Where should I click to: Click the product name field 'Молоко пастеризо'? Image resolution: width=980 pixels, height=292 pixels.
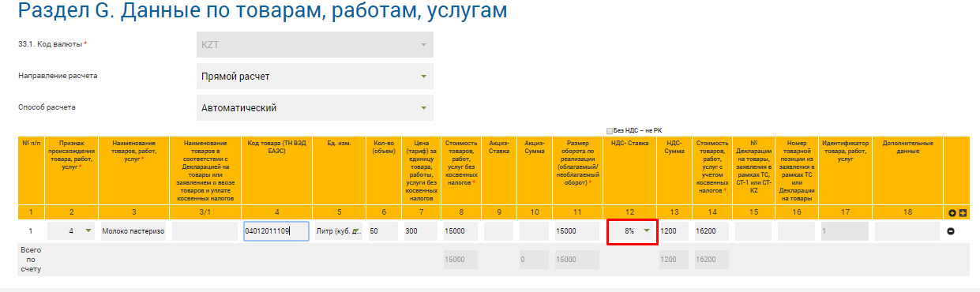pyautogui.click(x=133, y=231)
